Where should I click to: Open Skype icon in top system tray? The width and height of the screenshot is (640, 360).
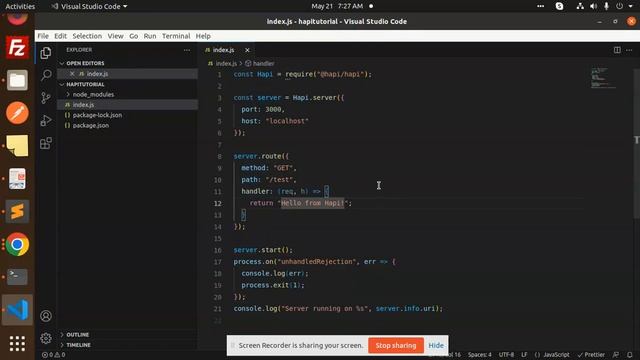click(x=559, y=6)
